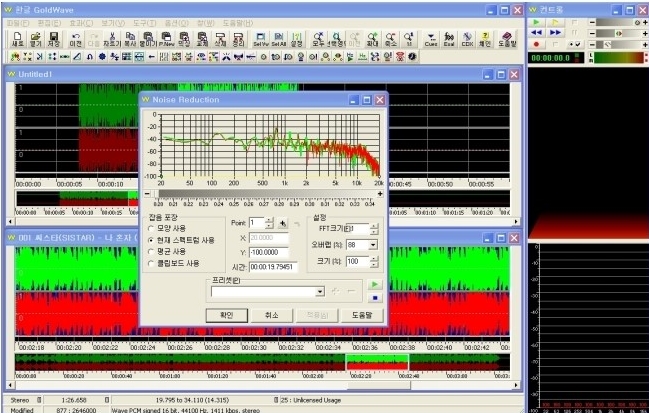Open the 프리셋 preset dropdown
649x413 pixels.
(320, 292)
